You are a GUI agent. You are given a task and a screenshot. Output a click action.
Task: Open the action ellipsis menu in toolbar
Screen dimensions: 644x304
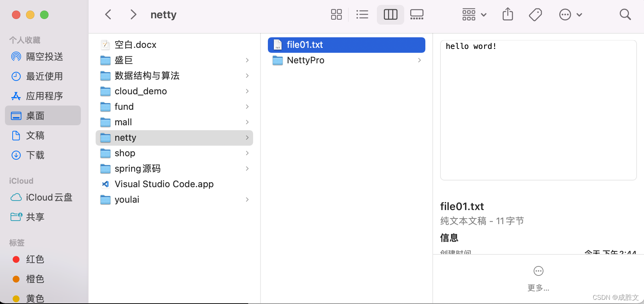pos(571,14)
